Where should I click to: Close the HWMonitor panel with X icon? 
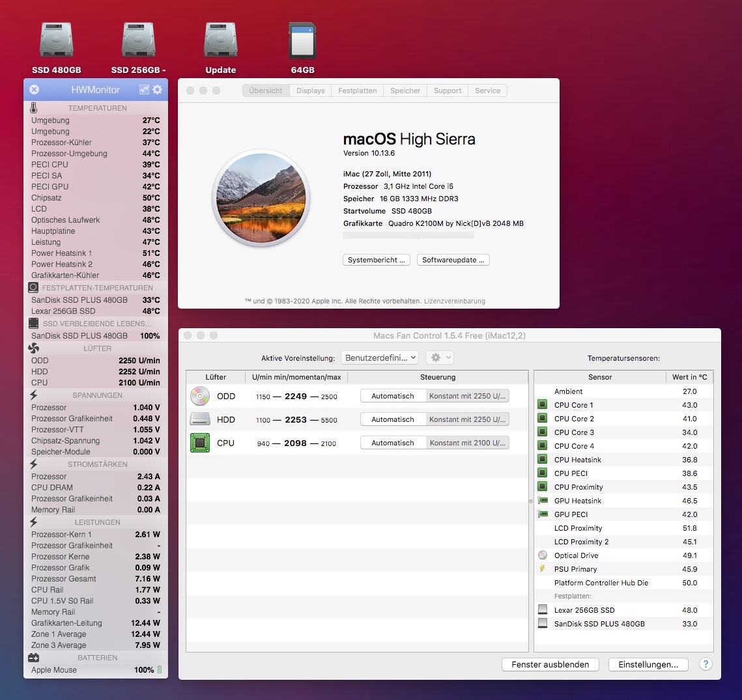click(34, 89)
